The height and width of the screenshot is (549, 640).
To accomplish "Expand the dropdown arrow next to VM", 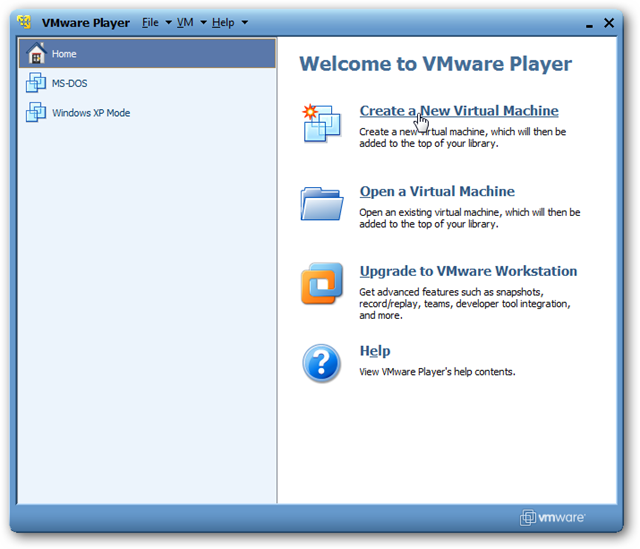I will point(203,23).
